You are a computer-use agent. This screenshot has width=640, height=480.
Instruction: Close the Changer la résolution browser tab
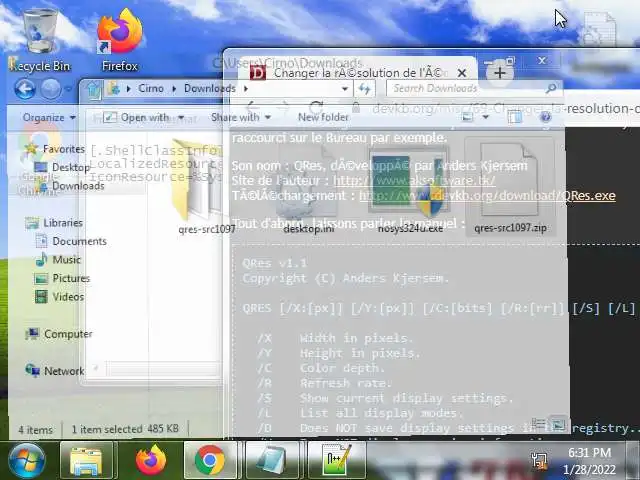[x=462, y=73]
